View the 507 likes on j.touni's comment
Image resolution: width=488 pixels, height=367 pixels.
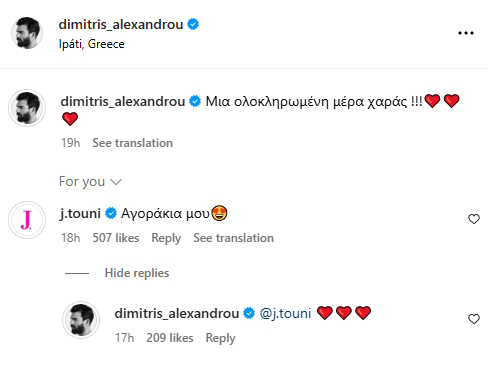click(116, 238)
